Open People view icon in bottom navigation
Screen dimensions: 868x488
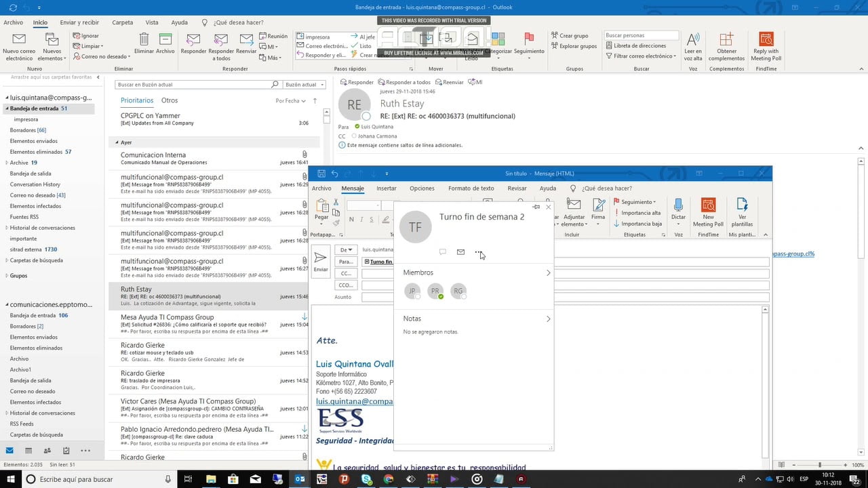47,450
